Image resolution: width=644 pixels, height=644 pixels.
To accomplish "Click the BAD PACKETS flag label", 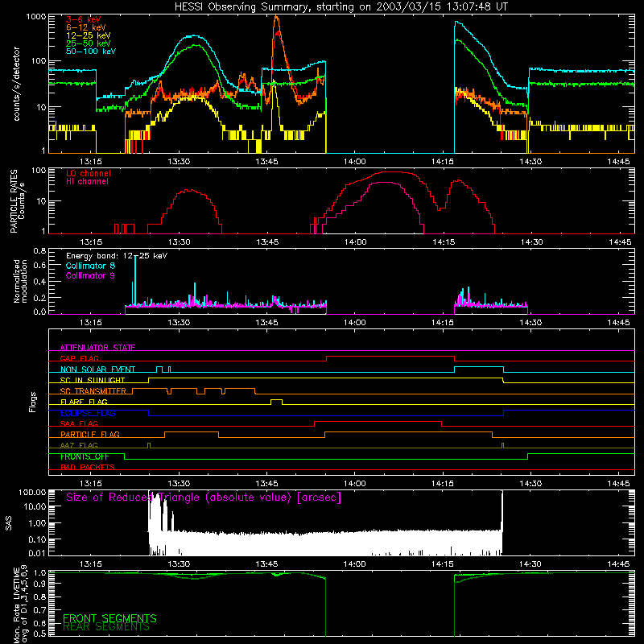I will point(88,467).
